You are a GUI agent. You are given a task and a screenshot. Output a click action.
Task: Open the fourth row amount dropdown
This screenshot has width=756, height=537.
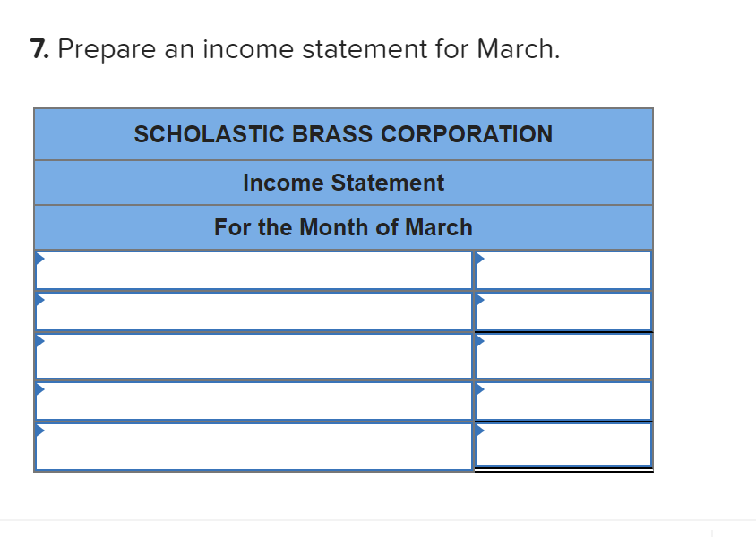pos(480,389)
